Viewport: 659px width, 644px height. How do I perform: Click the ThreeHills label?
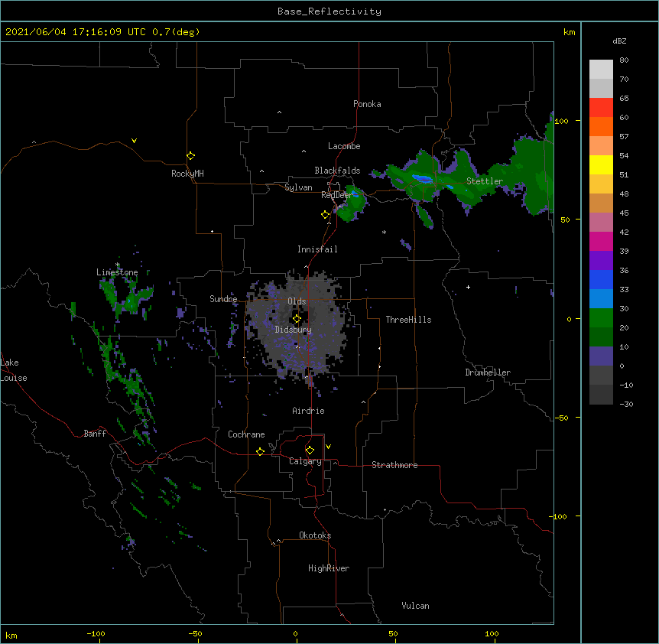click(408, 320)
